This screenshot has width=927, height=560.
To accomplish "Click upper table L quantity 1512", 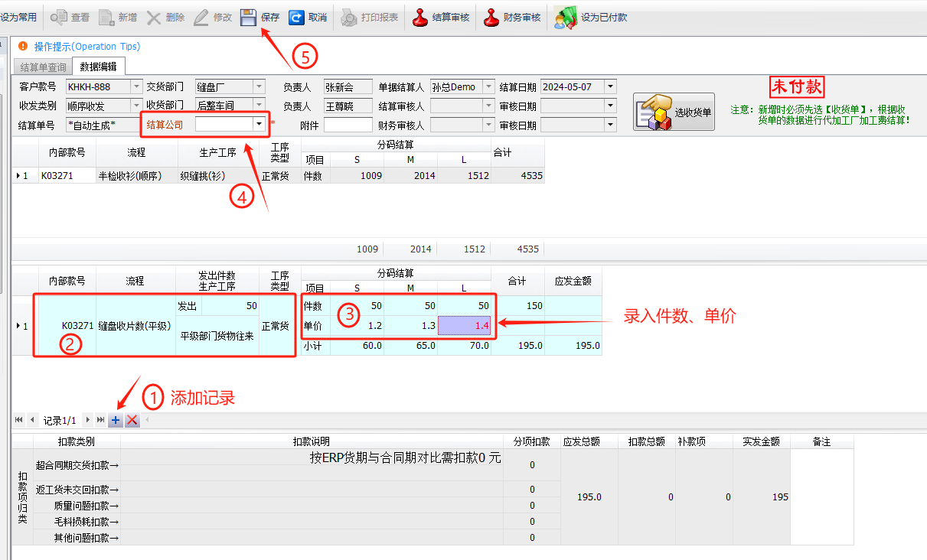I will pyautogui.click(x=465, y=176).
